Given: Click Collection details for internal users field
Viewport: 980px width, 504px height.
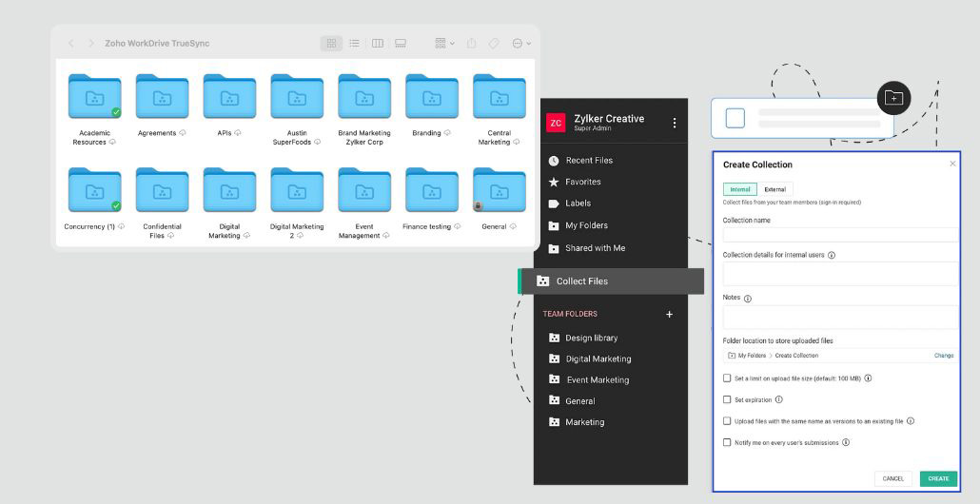Looking at the screenshot, I should 841,274.
